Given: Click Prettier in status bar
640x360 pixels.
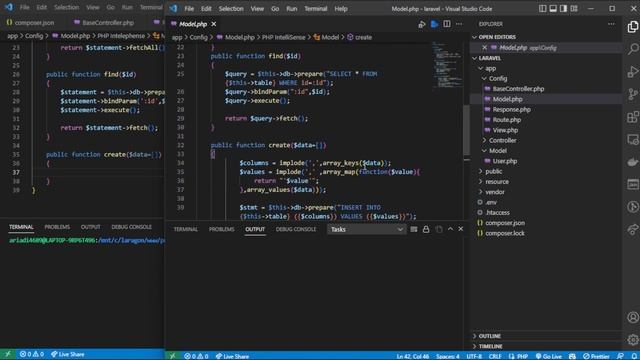Looking at the screenshot, I should click(x=596, y=356).
